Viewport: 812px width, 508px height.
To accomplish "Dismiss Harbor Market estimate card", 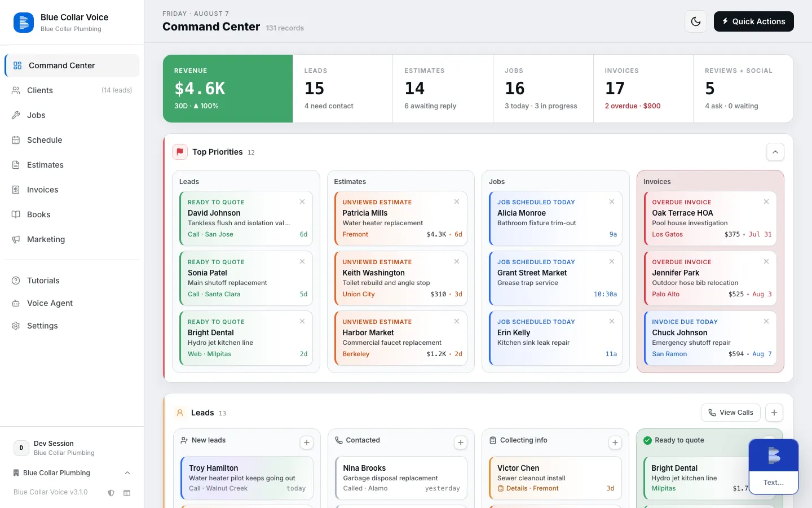I will coord(457,321).
